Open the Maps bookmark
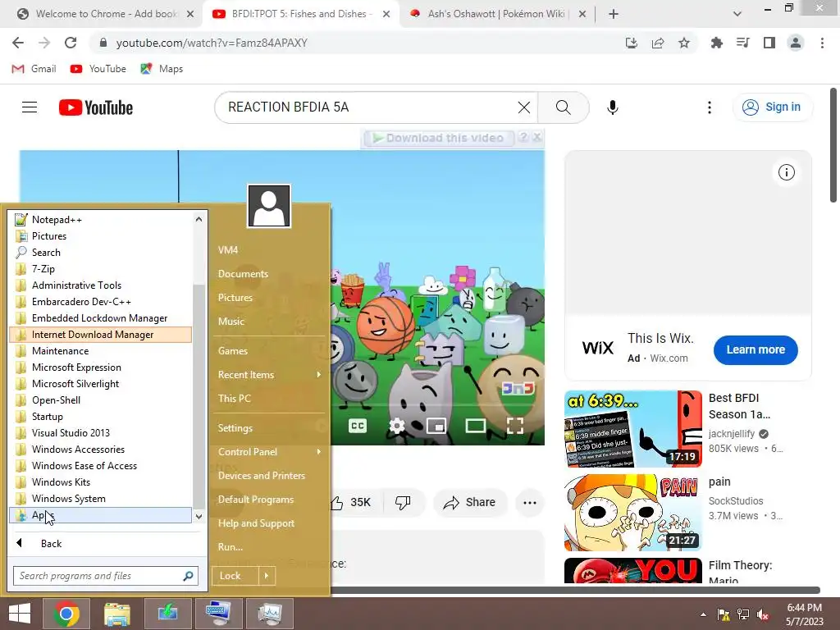This screenshot has height=630, width=840. 162,69
